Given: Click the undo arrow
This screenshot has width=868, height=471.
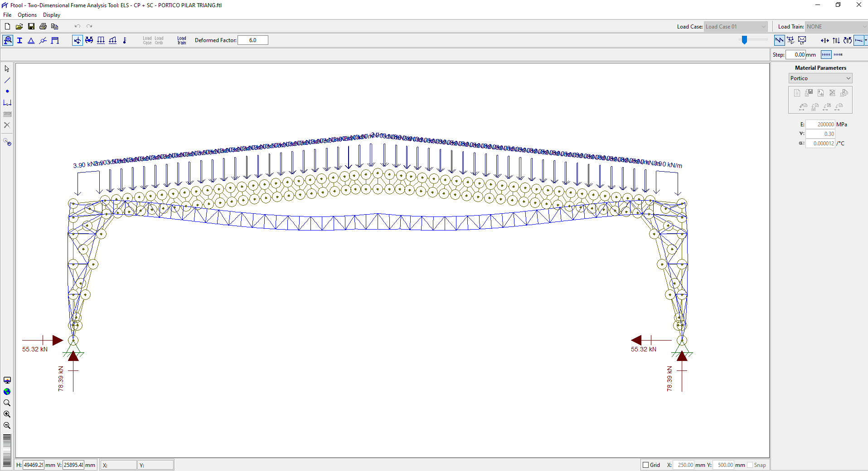Looking at the screenshot, I should 78,26.
